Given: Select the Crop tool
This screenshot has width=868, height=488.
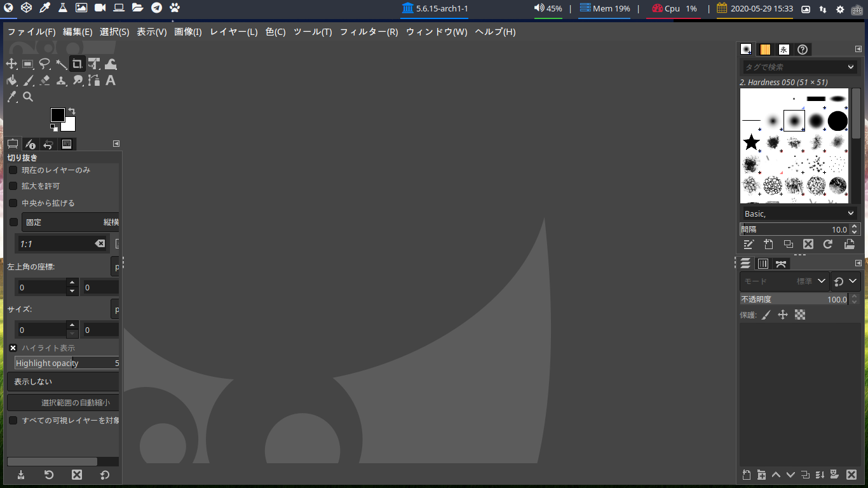Looking at the screenshot, I should (x=78, y=64).
